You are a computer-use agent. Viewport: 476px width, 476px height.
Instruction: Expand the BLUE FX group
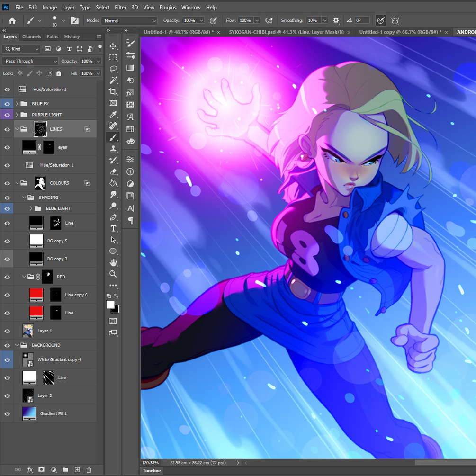pos(17,104)
